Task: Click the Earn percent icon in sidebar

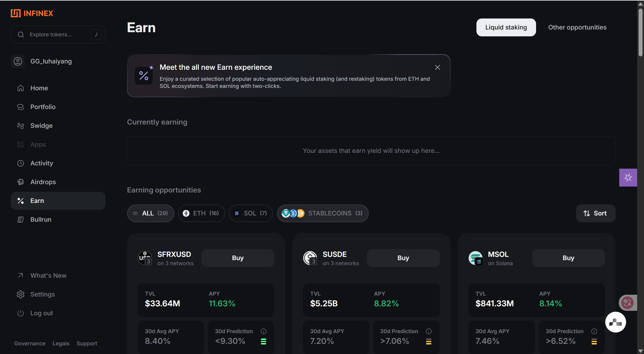Action: coord(21,201)
